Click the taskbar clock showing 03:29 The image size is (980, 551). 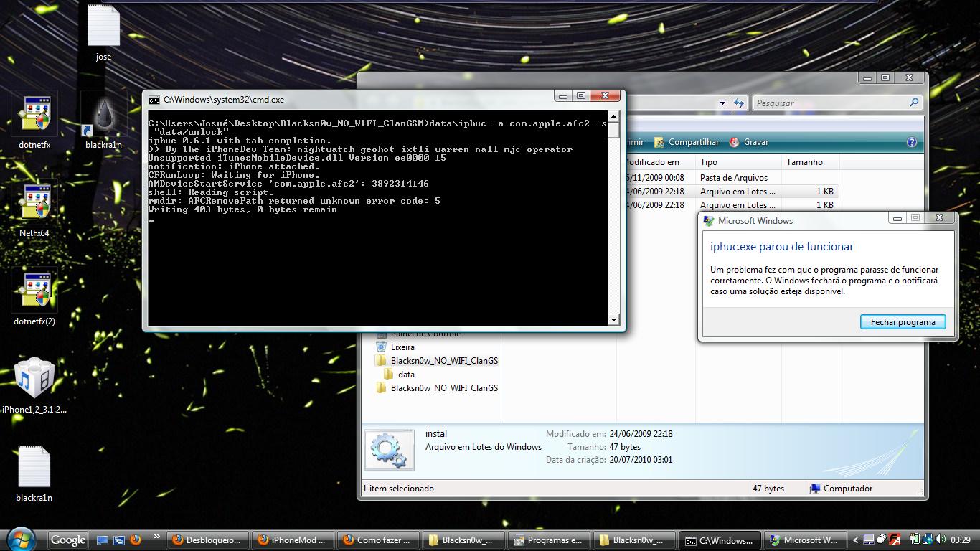[x=960, y=540]
